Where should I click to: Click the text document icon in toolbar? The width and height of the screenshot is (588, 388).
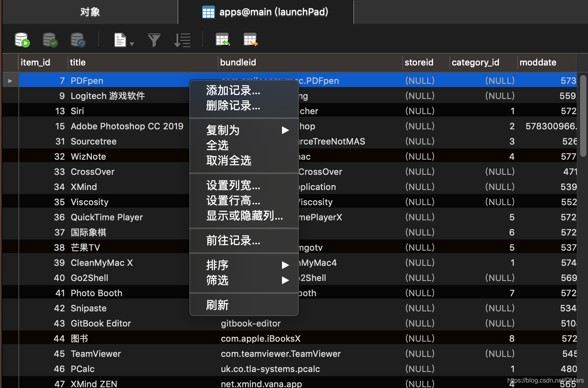(120, 40)
